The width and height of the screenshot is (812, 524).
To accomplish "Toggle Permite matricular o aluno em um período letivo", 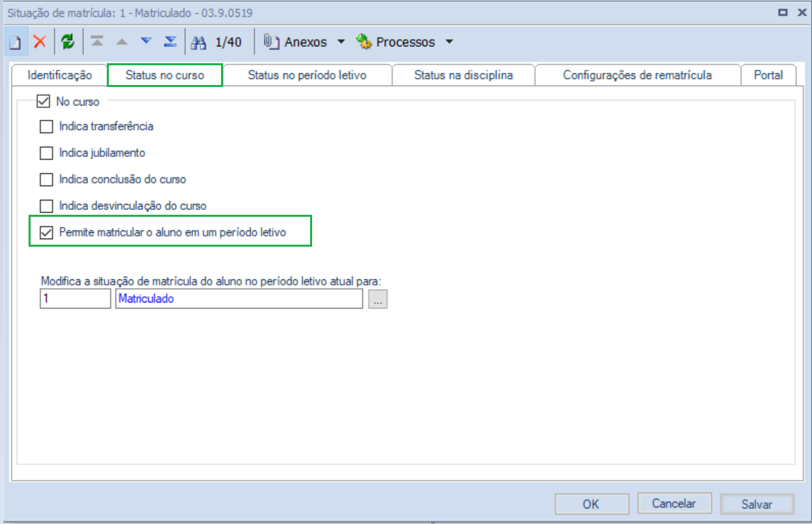I will point(47,232).
